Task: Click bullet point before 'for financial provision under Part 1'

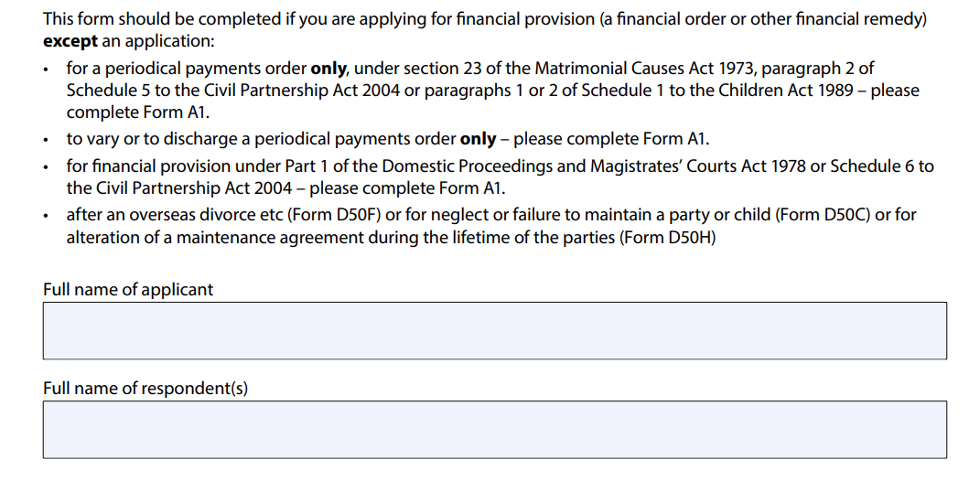Action: point(46,167)
